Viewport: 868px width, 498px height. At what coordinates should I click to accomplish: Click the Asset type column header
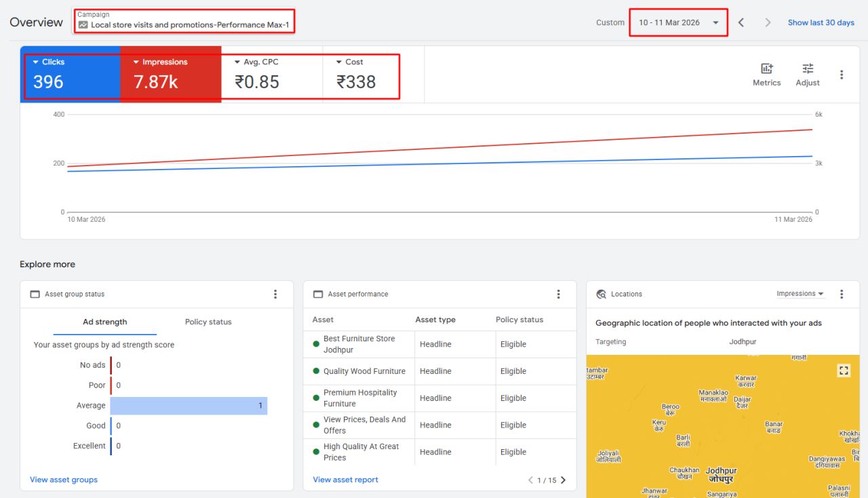pyautogui.click(x=435, y=320)
